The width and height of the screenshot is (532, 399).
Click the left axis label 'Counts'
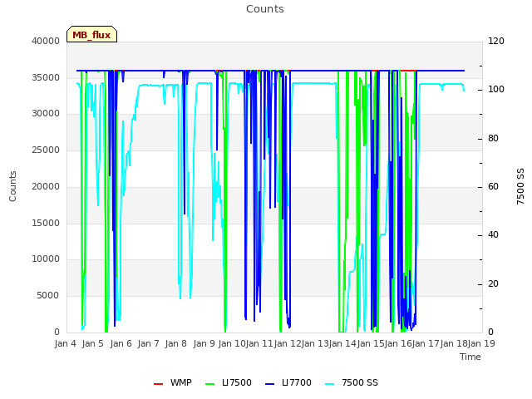[x=12, y=186]
